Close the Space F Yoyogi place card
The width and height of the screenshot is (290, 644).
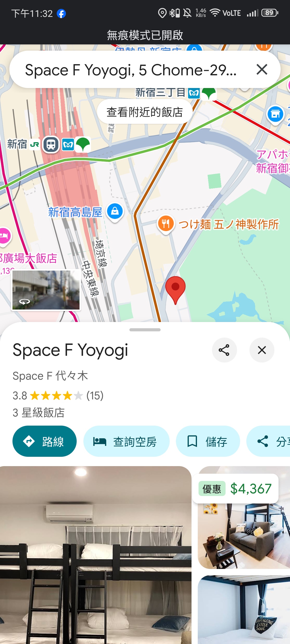pos(262,350)
